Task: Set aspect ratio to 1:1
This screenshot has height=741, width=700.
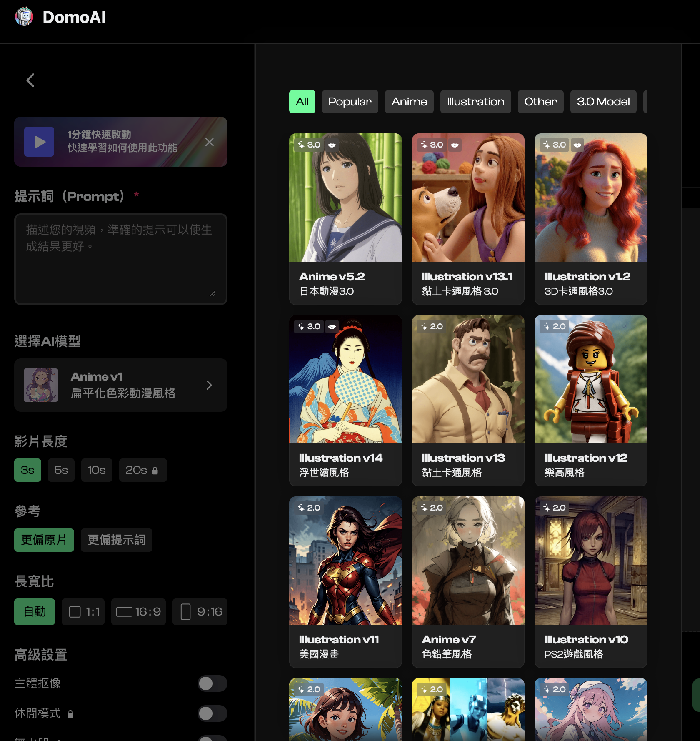Action: [x=83, y=612]
